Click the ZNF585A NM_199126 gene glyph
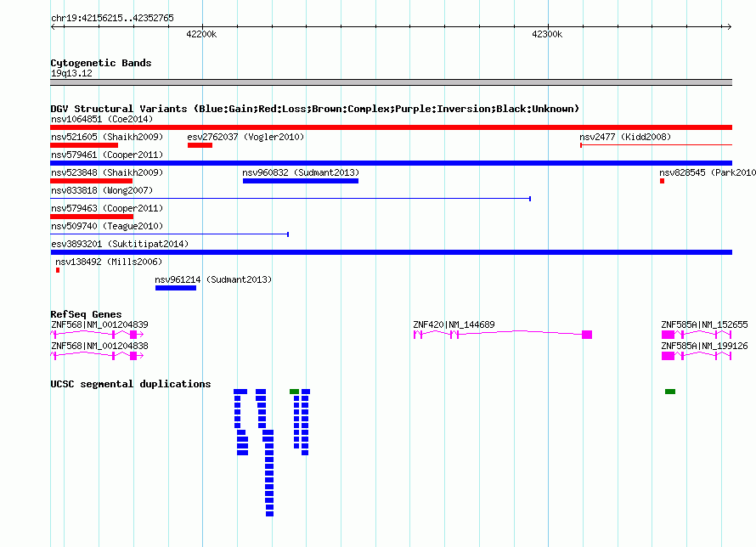The height and width of the screenshot is (547, 756). pos(697,356)
